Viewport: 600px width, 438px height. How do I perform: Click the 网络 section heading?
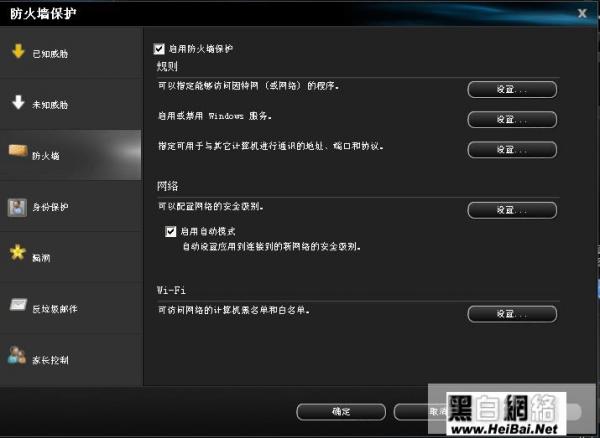[x=167, y=186]
